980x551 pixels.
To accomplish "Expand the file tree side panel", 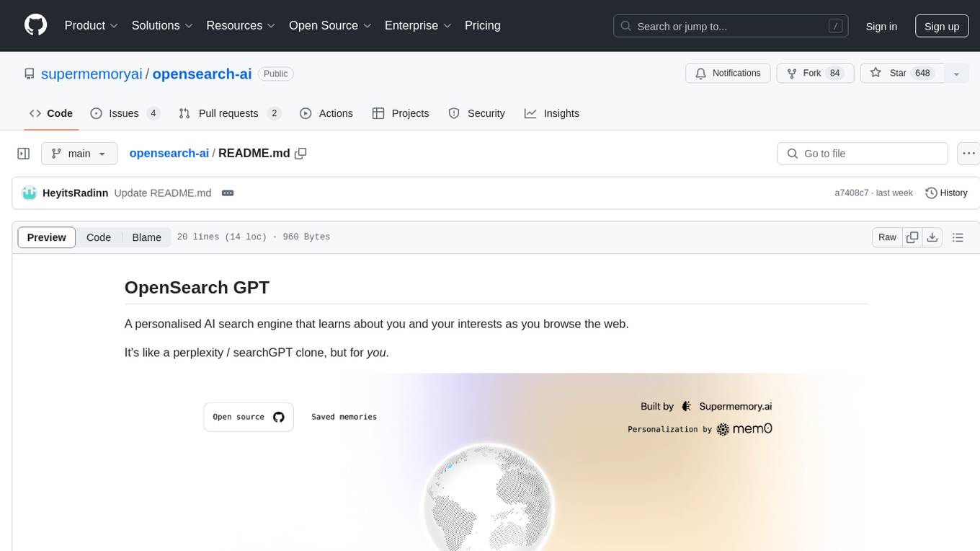I will pyautogui.click(x=23, y=154).
